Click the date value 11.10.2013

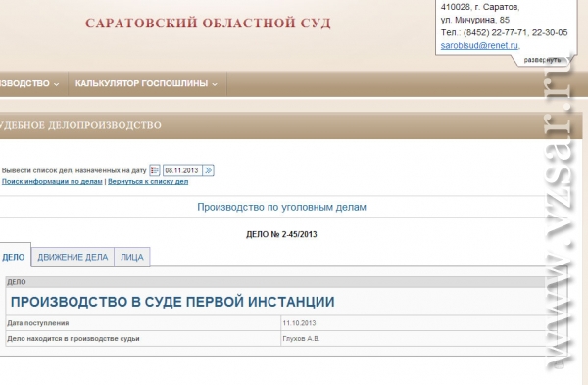(x=299, y=323)
